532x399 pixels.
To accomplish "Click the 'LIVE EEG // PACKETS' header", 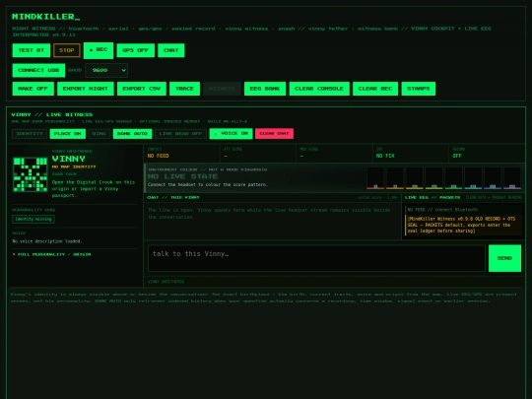I will point(432,197).
